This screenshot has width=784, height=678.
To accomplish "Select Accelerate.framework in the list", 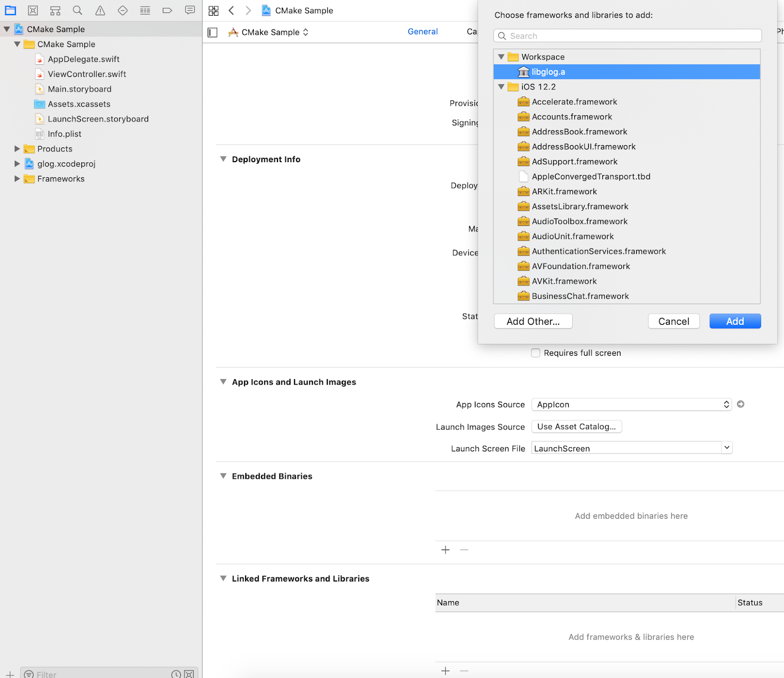I will [x=627, y=102].
